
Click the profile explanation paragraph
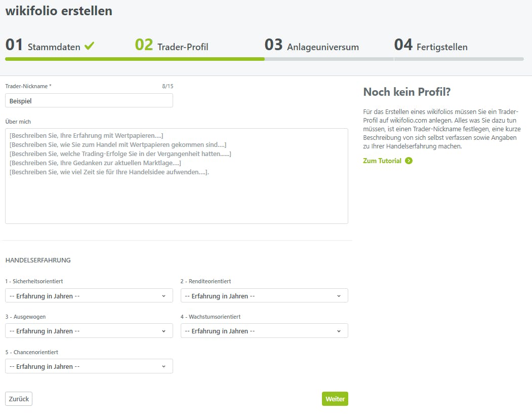coord(442,129)
